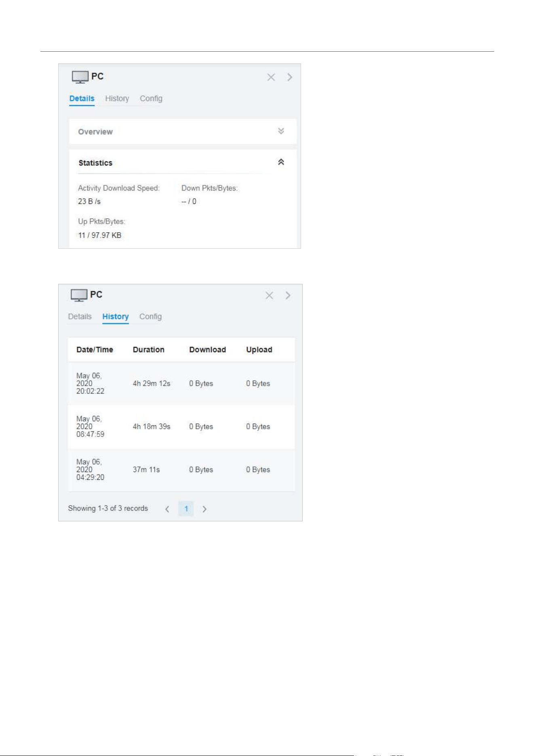Click Upload 0 Bytes in 20:02:22 row

point(258,383)
